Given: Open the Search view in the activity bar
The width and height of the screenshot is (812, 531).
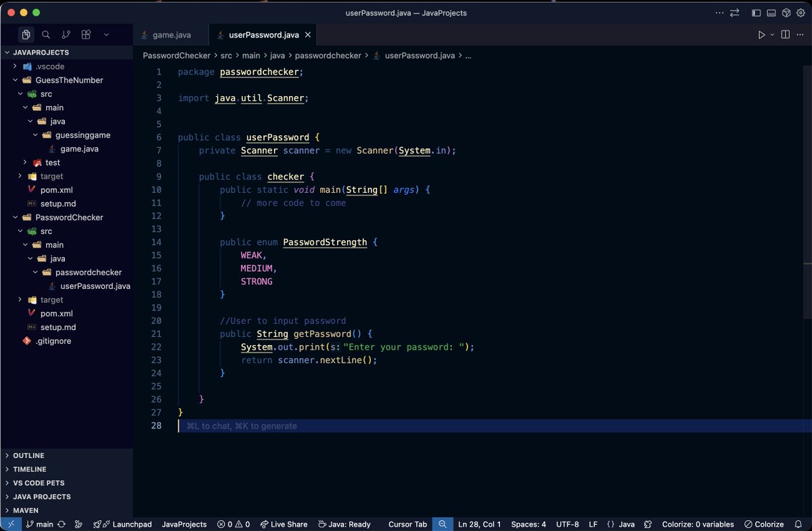Looking at the screenshot, I should pos(45,34).
